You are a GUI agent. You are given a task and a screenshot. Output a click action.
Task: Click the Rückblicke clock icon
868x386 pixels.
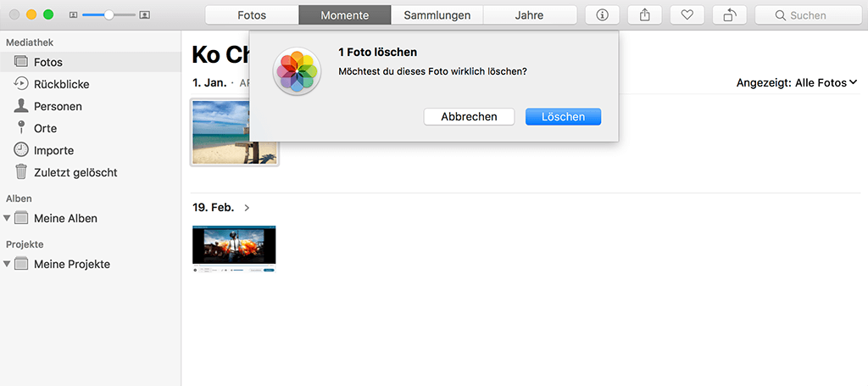tap(21, 84)
